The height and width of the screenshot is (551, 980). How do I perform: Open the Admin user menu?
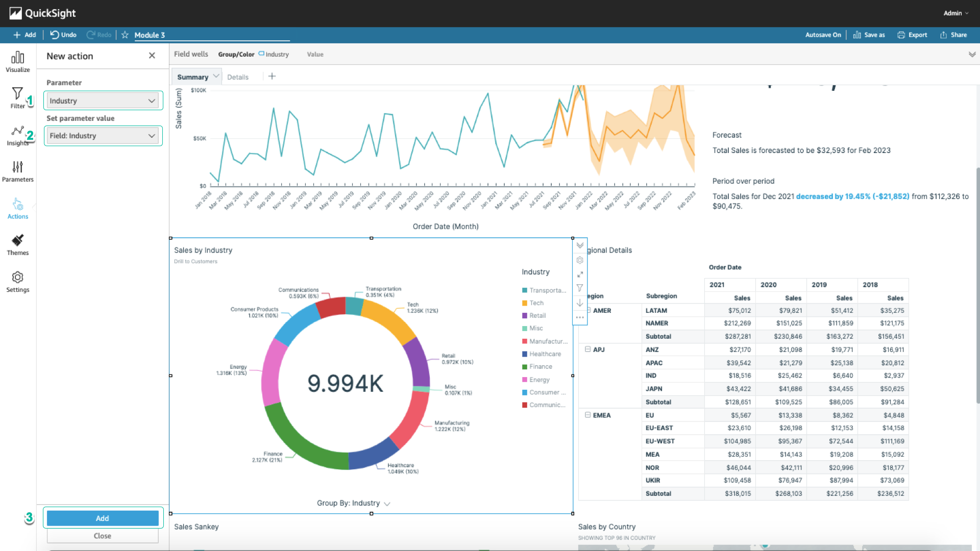click(x=955, y=13)
